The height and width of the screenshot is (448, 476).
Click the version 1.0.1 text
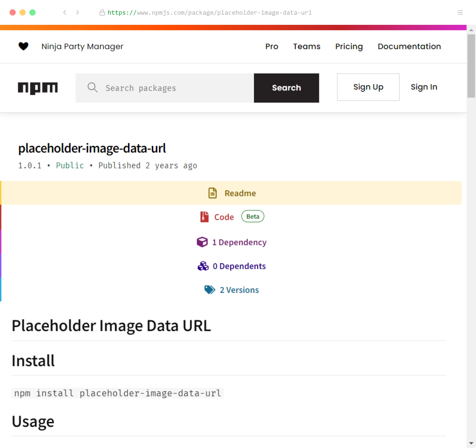[30, 166]
